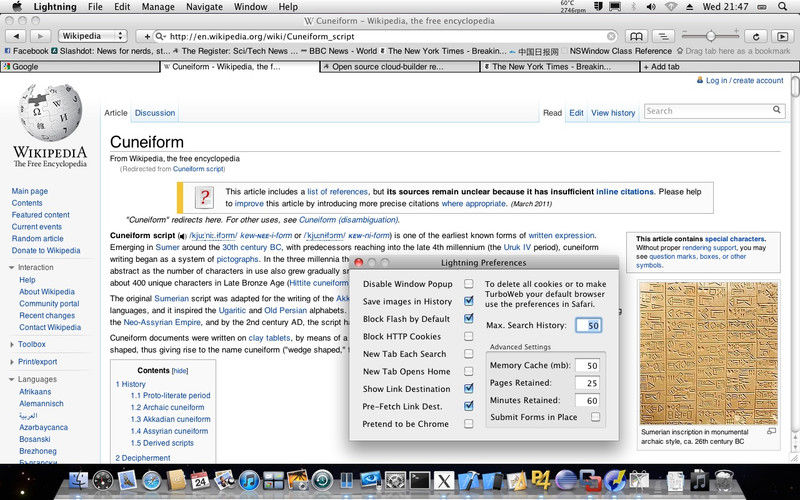Launch iTunes from the Dock
Viewport: 800px width, 500px height.
tap(249, 481)
